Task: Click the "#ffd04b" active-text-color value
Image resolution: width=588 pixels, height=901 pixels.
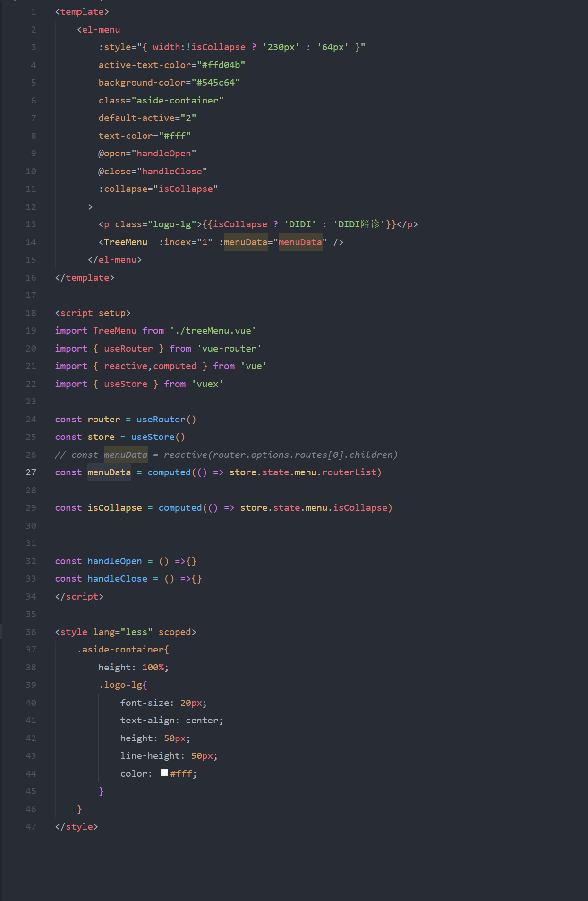Action: pyautogui.click(x=221, y=65)
